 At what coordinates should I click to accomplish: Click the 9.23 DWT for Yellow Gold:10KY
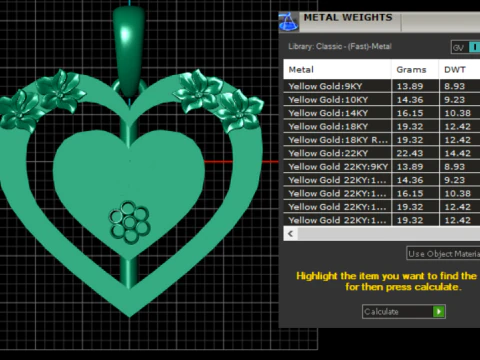pos(454,100)
